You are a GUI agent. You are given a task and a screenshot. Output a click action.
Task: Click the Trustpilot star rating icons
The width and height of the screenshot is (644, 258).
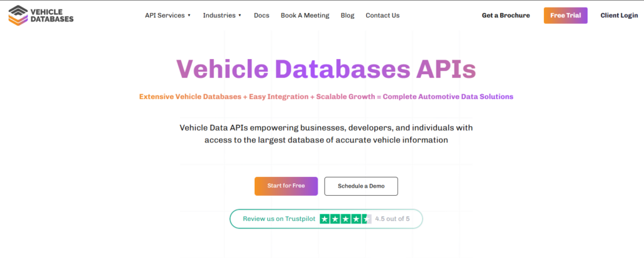coord(345,219)
